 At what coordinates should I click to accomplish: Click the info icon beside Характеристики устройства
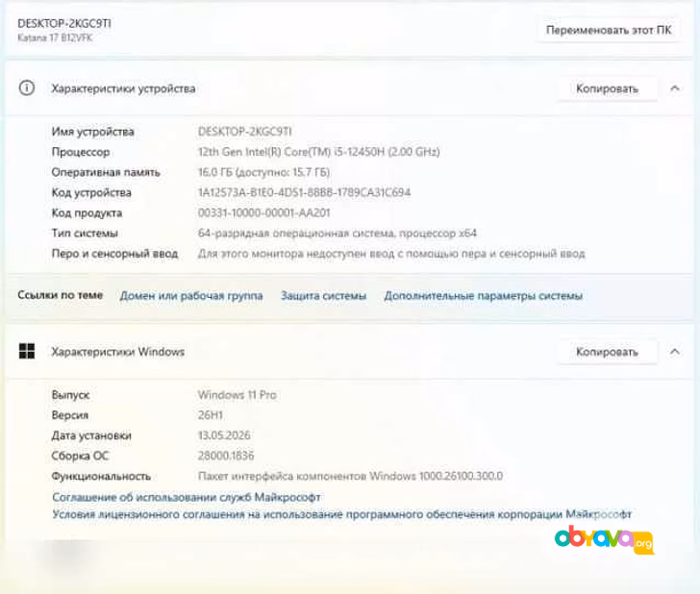27,87
